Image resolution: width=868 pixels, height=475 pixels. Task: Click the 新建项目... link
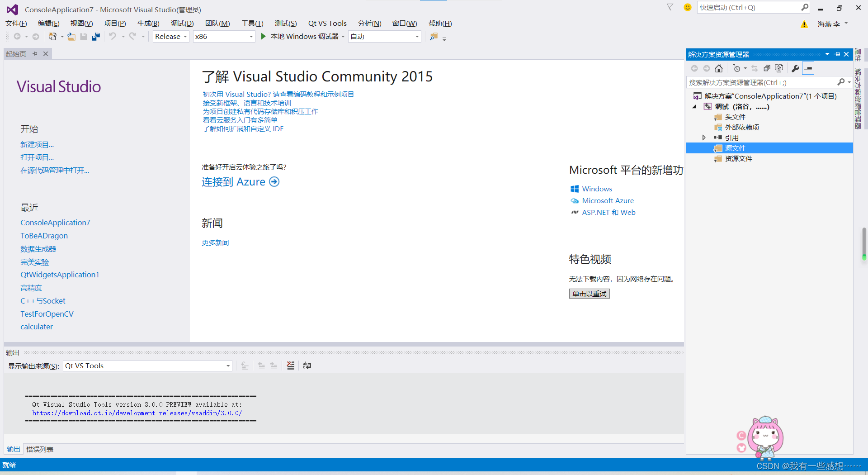click(x=37, y=145)
